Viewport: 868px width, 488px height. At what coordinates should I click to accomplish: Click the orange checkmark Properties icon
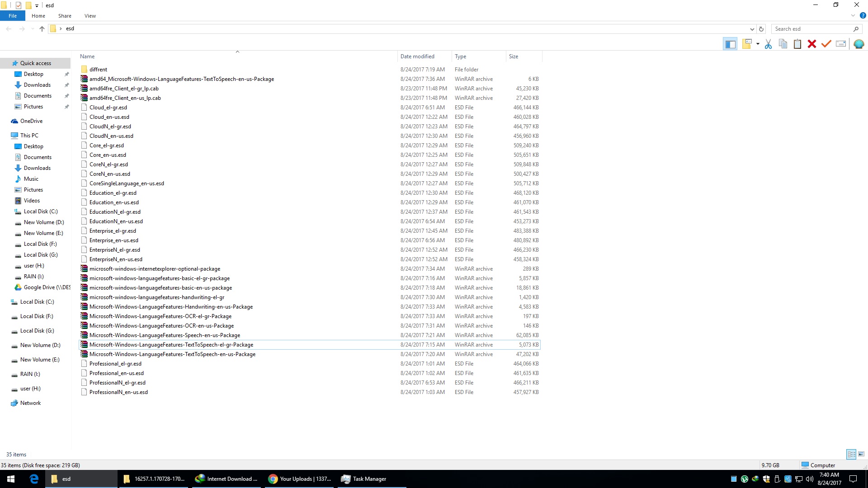tap(826, 44)
